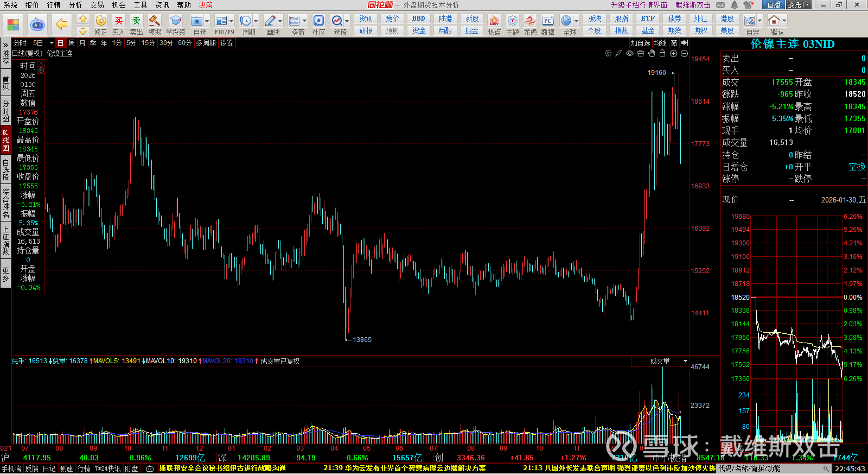The width and height of the screenshot is (868, 475).
Task: Open the 交易 menu
Action: pyautogui.click(x=97, y=5)
